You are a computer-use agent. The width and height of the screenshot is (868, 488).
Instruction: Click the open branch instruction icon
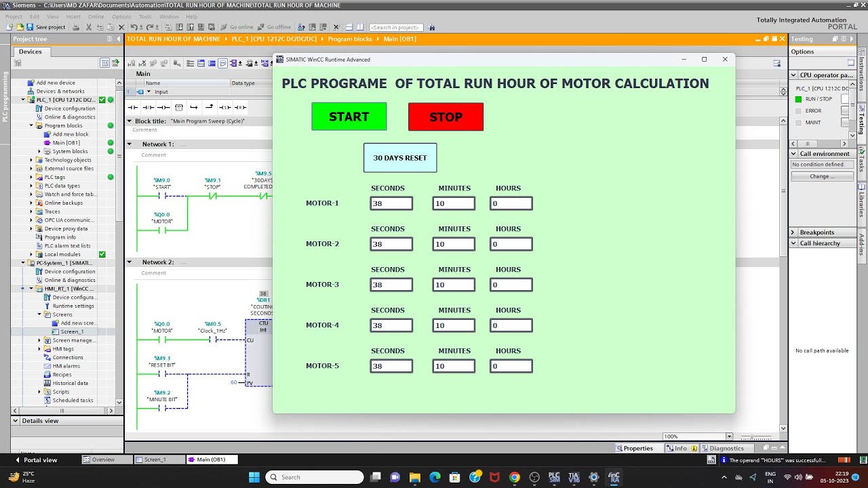(194, 107)
